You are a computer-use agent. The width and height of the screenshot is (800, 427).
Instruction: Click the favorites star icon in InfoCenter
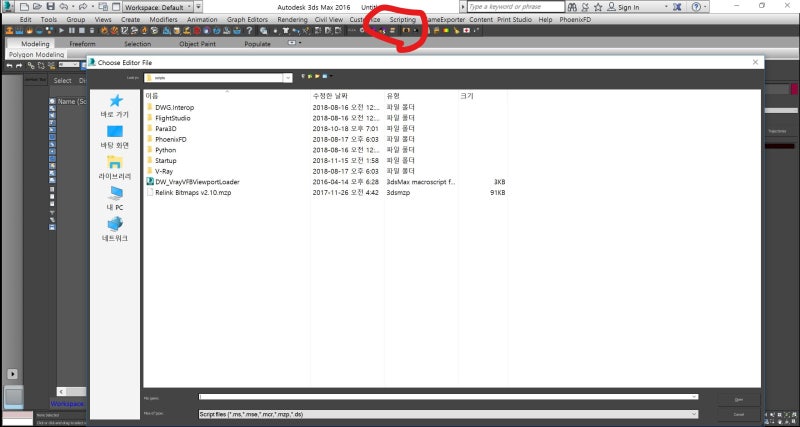598,7
